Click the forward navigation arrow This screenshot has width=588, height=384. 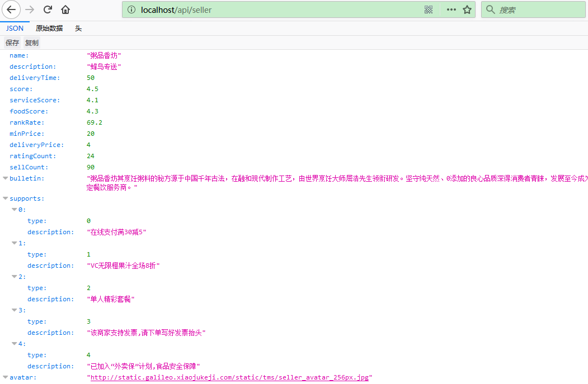30,10
